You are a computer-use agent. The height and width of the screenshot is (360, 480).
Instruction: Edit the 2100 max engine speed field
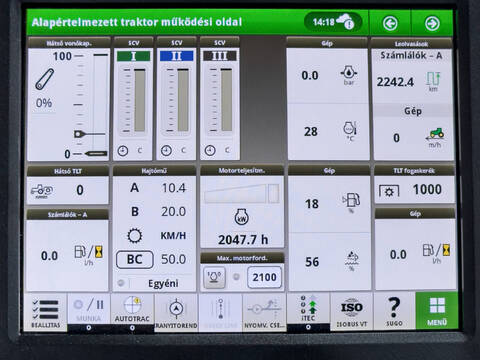pos(264,277)
